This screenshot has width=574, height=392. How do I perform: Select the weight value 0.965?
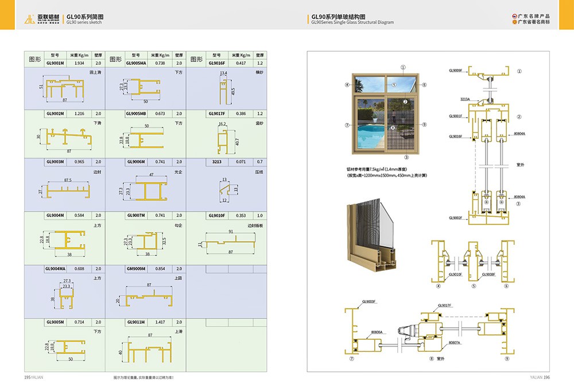79,161
